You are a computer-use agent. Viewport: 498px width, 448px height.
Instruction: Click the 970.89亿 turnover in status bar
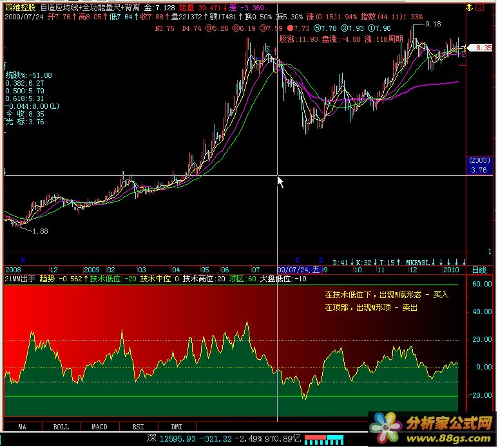click(283, 439)
